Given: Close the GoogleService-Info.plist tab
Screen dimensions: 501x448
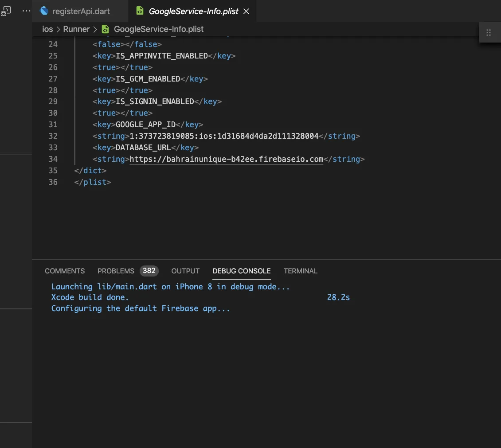Looking at the screenshot, I should pos(247,12).
